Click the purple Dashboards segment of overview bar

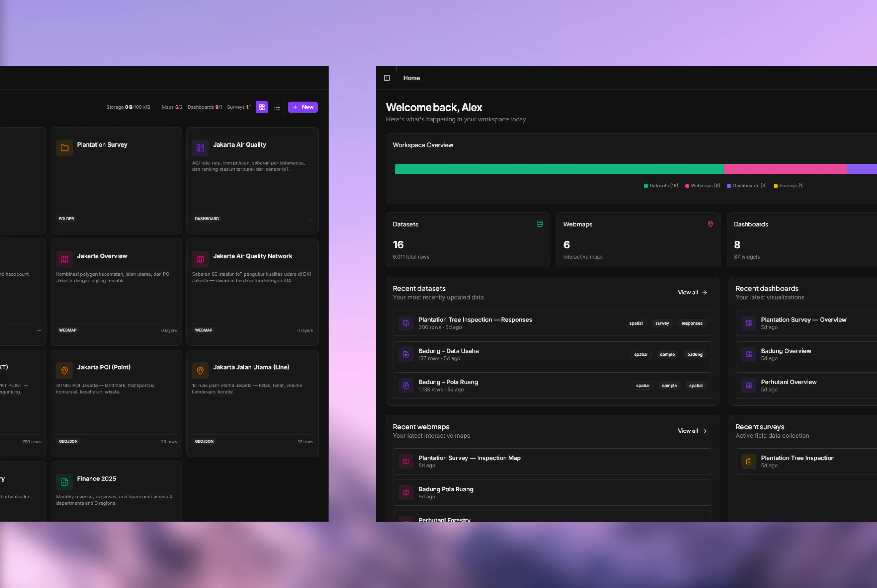tap(862, 169)
